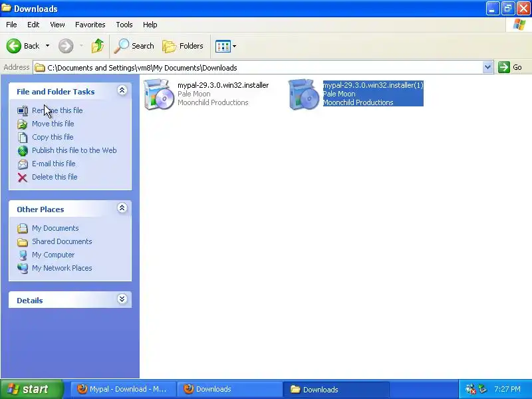This screenshot has height=399, width=532.
Task: Click the red X delete icon
Action: pos(23,178)
